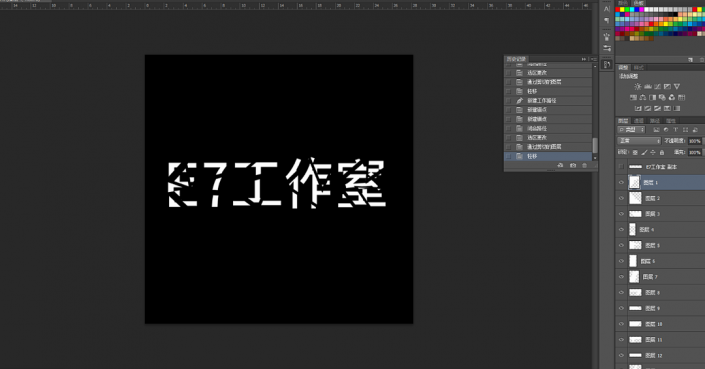
Task: Switch to the 图层 tab
Action: 623,121
